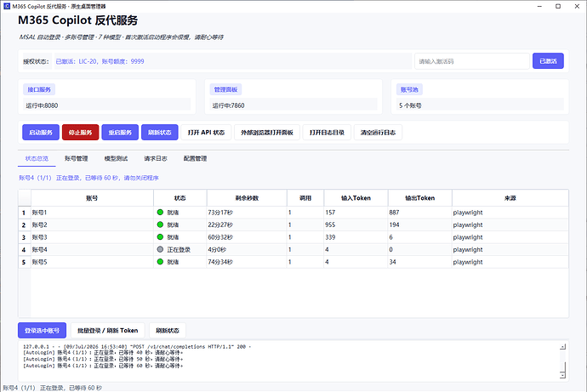Click the 登录选中账号 button
Image resolution: width=587 pixels, height=392 pixels.
click(42, 330)
